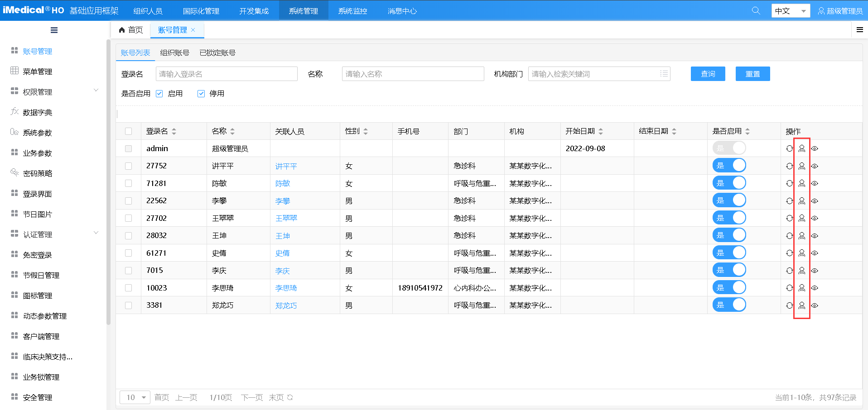Open 账号管理 in the left sidebar
The height and width of the screenshot is (410, 868).
[38, 51]
